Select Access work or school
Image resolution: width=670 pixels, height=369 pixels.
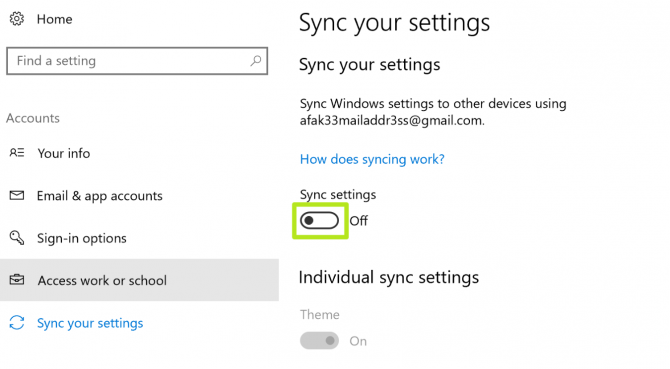pyautogui.click(x=139, y=280)
